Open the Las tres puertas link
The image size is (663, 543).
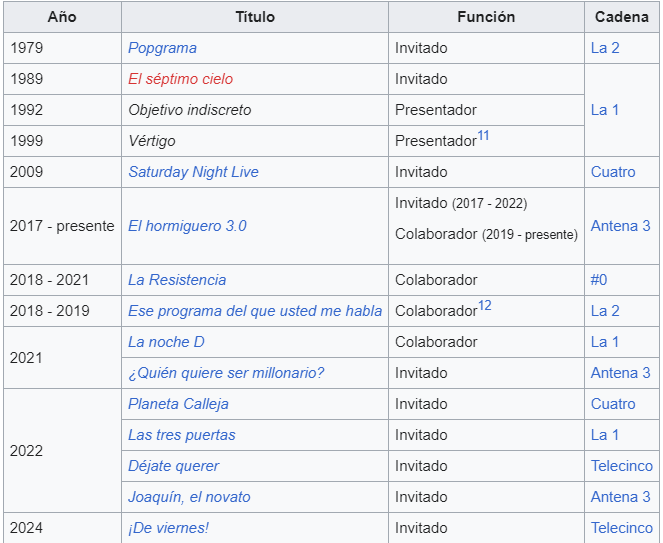tap(182, 435)
